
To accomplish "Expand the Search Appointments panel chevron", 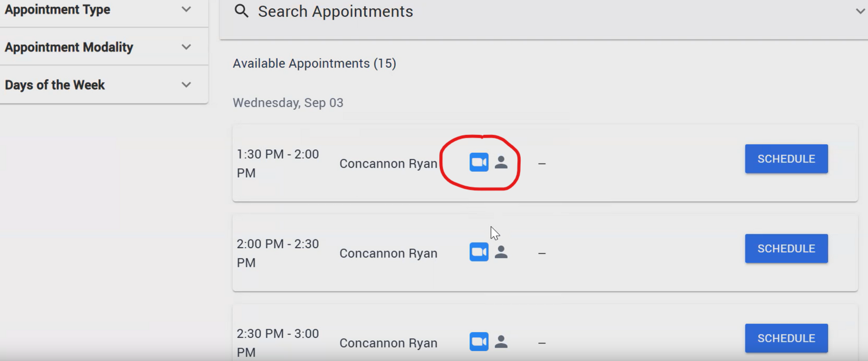I will point(860,12).
